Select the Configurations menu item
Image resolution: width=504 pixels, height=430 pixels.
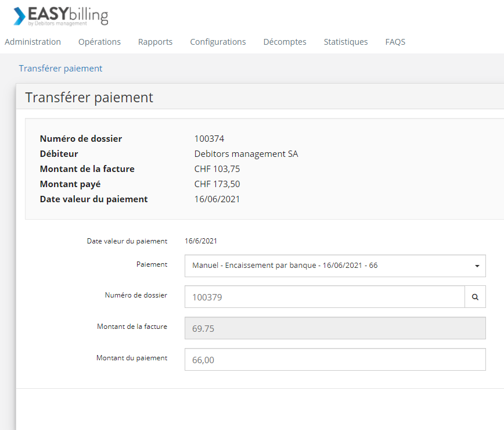point(218,42)
